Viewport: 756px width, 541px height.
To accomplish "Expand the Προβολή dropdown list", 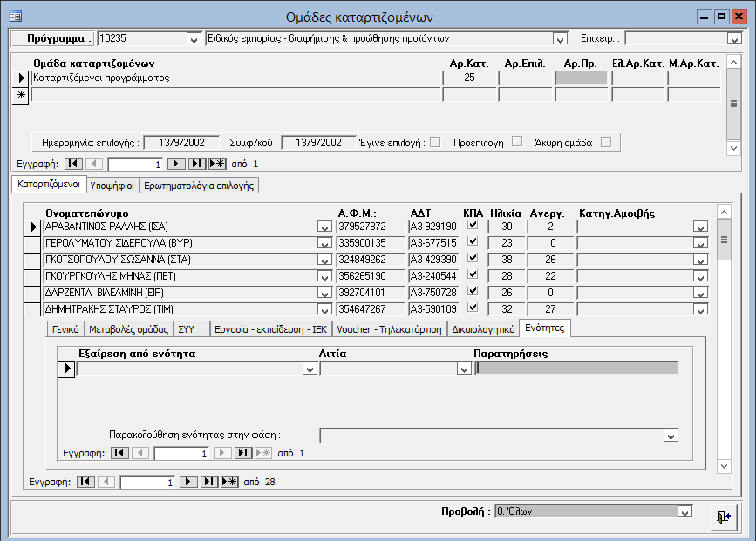I will tap(684, 512).
